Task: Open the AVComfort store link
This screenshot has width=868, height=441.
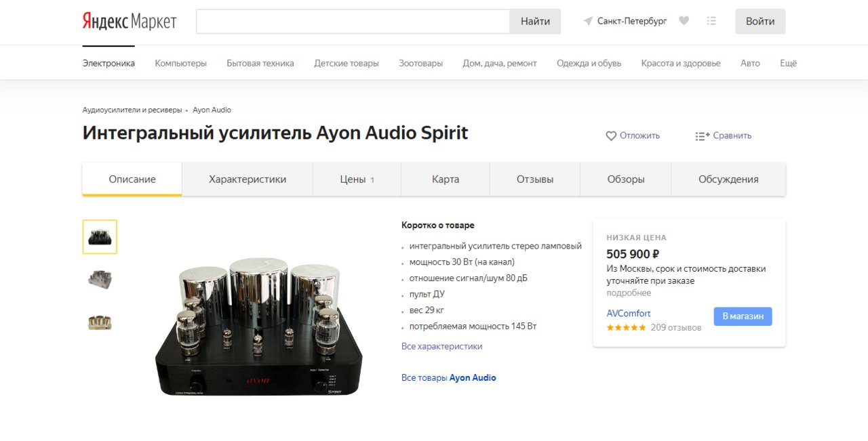Action: pos(629,314)
